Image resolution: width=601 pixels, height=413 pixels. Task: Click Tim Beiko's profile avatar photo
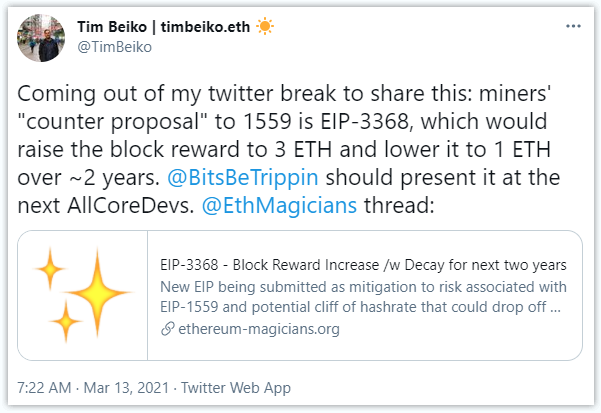(41, 38)
